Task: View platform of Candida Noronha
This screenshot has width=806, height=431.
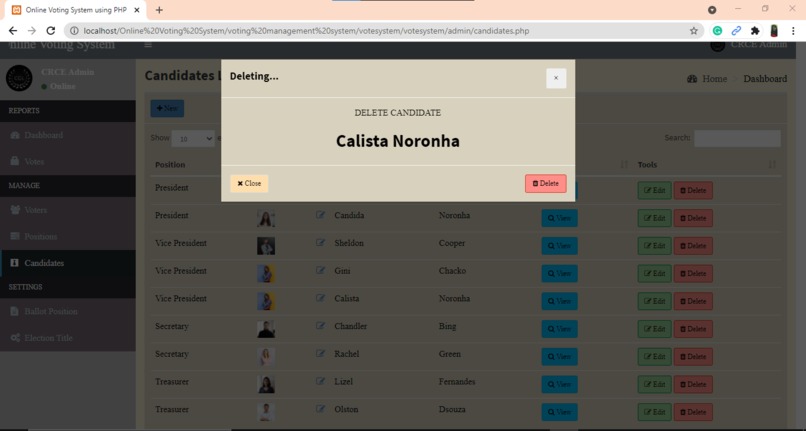Action: (x=559, y=218)
